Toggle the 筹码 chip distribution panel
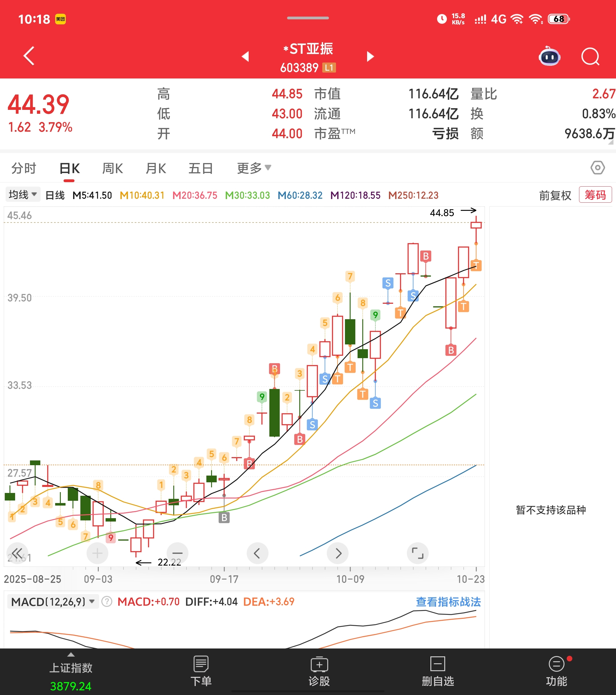 coord(595,195)
